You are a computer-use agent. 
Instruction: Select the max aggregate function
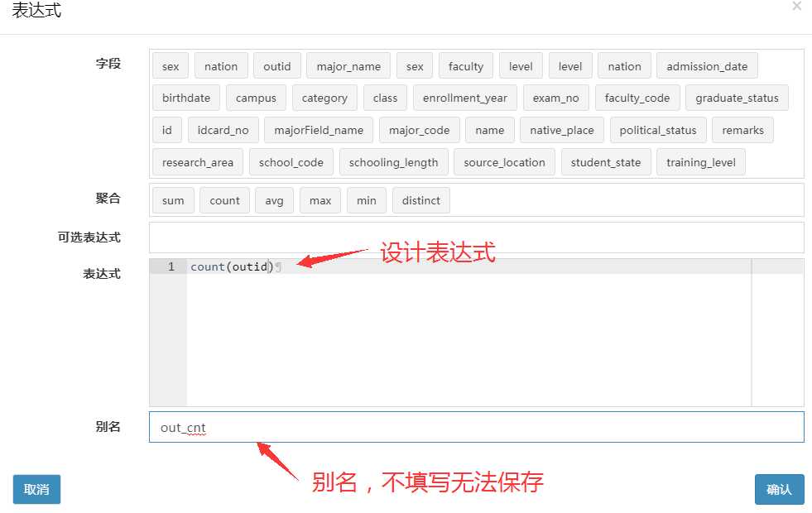click(320, 200)
